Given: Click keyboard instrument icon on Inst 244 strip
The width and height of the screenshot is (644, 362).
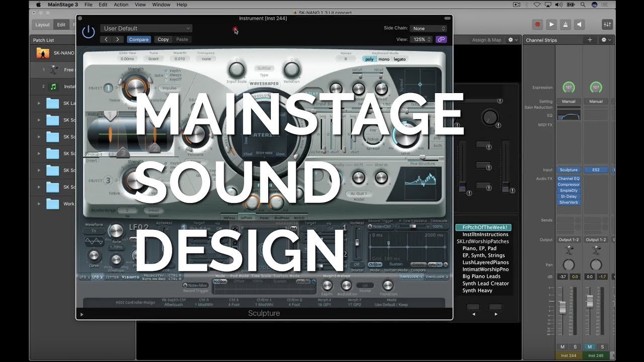Looking at the screenshot, I should (x=569, y=250).
